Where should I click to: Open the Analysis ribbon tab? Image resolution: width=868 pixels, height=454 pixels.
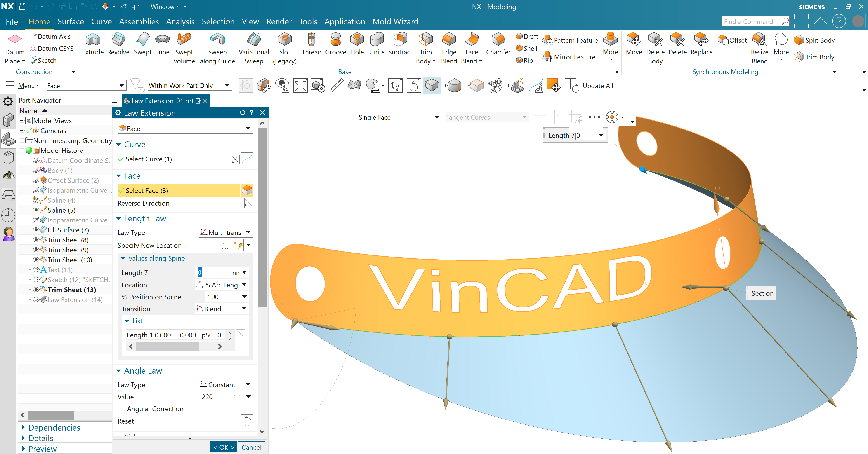click(x=180, y=21)
